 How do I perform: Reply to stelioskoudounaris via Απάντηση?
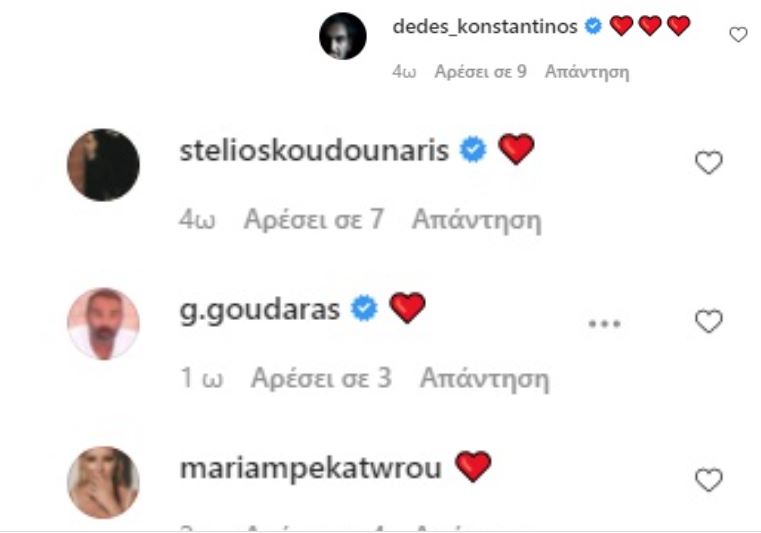tap(477, 220)
